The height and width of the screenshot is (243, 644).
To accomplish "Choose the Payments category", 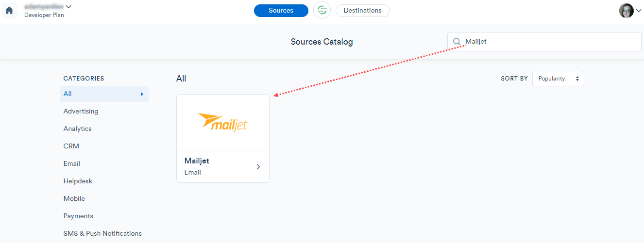I will [79, 216].
